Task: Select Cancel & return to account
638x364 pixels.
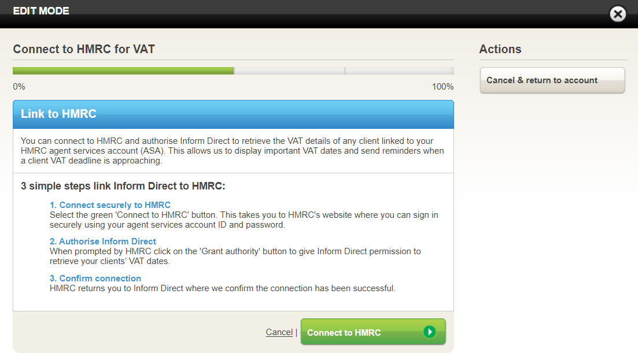Action: [x=552, y=80]
